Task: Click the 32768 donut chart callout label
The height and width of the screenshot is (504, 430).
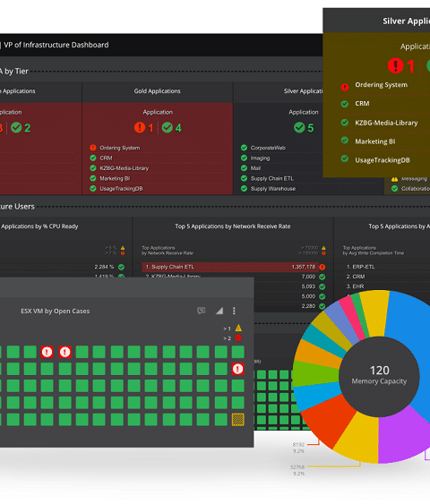Action: pyautogui.click(x=297, y=467)
